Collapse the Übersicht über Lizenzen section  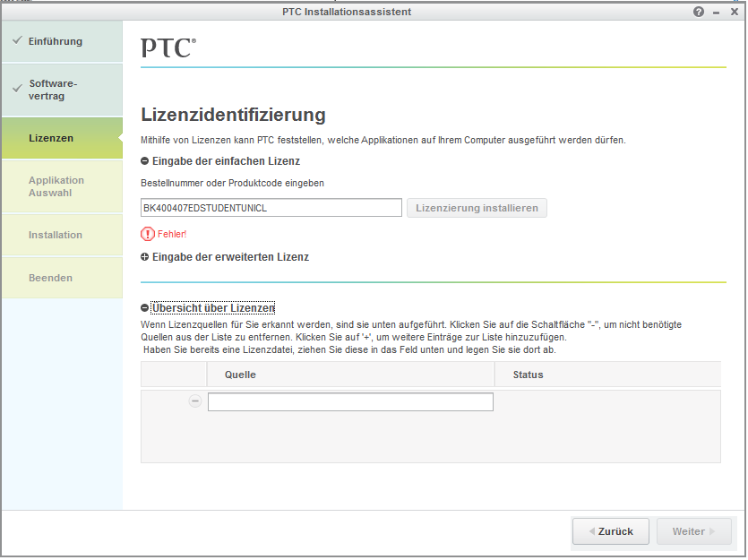click(x=144, y=308)
